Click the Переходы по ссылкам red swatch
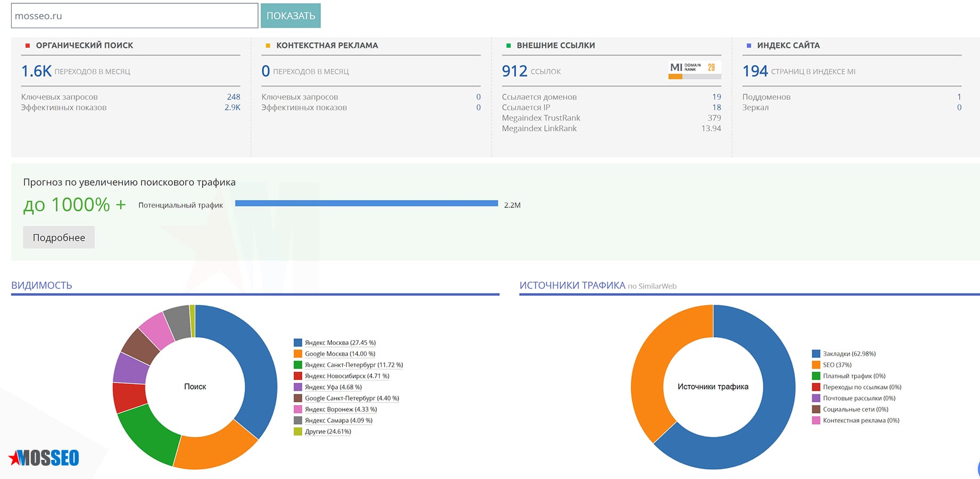This screenshot has width=980, height=479. 816,387
